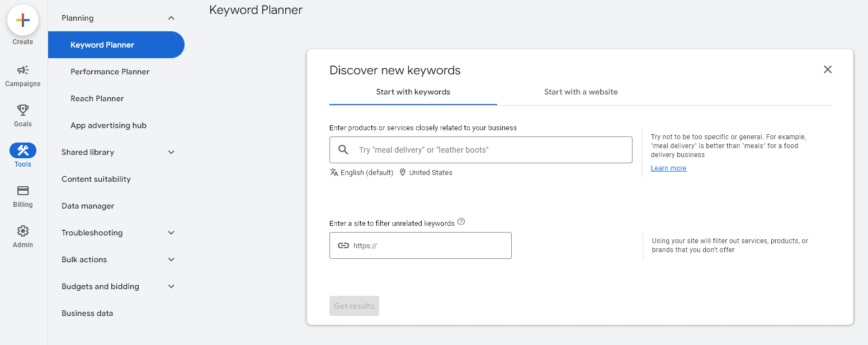This screenshot has height=345, width=868.
Task: Select the Campaigns icon in the left rail
Action: [x=22, y=70]
